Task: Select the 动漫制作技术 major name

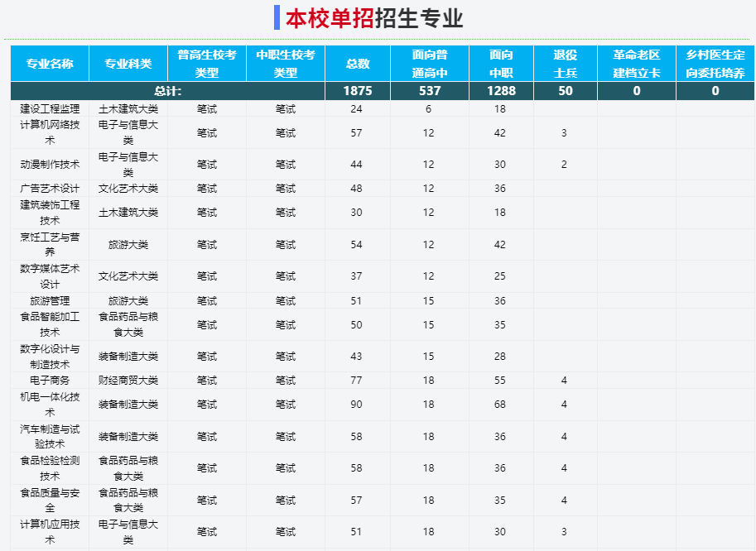Action: (50, 165)
